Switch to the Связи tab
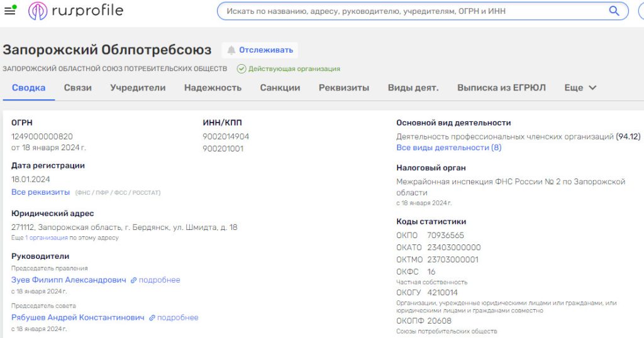 (77, 88)
